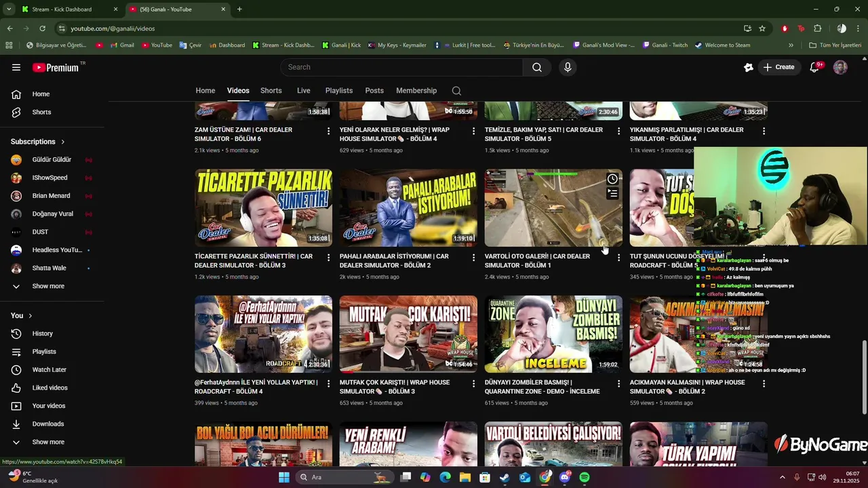Open Steam from the taskbar
The height and width of the screenshot is (488, 868).
(x=505, y=477)
